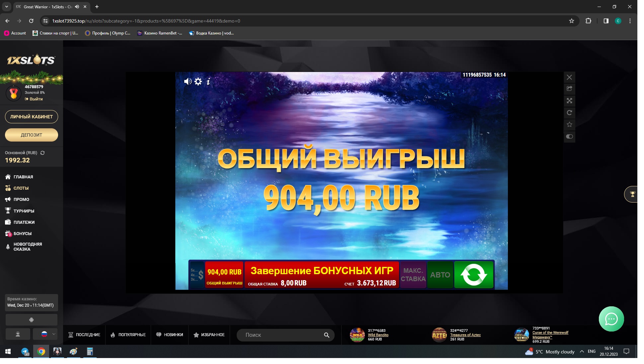Open the Слоты menu item
644x364 pixels.
(x=21, y=188)
